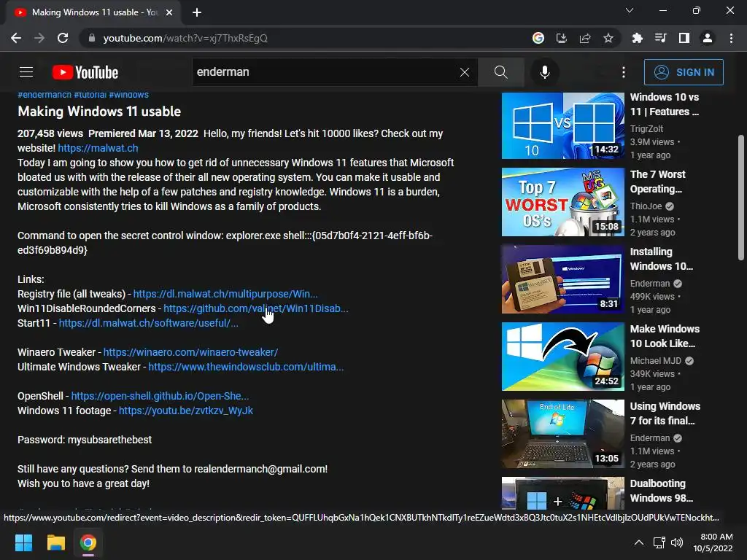Click the #windows hashtag

128,95
